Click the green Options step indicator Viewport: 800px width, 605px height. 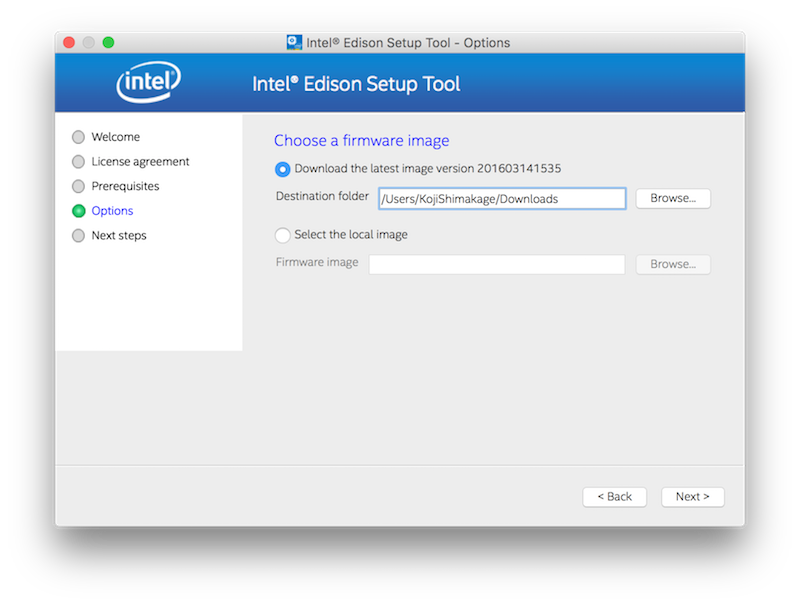79,211
